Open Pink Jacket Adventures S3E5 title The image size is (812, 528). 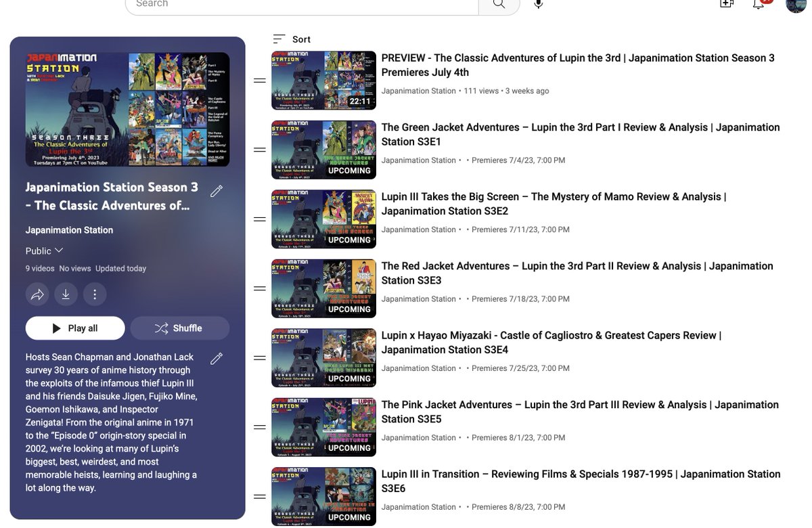coord(580,412)
